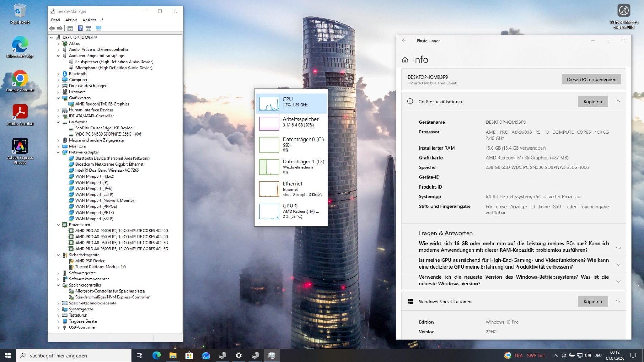Viewport: 644px width, 362px height.
Task: Select Trusted Platform Module 2.0
Action: coord(100,267)
